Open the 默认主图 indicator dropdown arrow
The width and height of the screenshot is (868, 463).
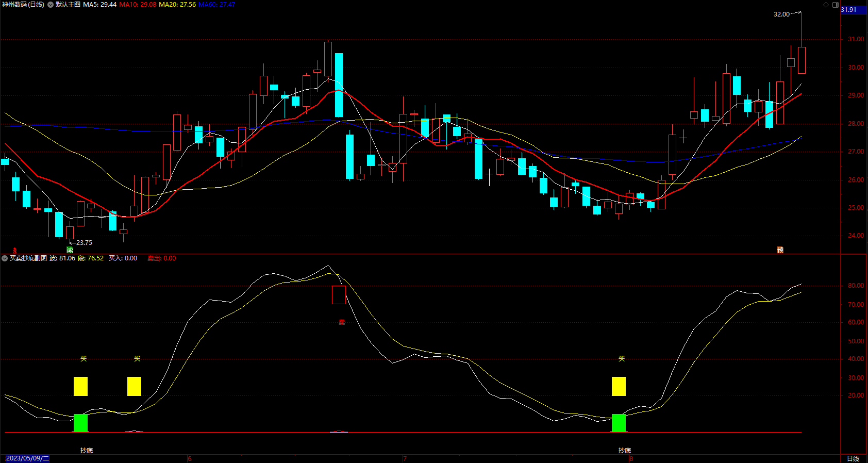coord(51,5)
